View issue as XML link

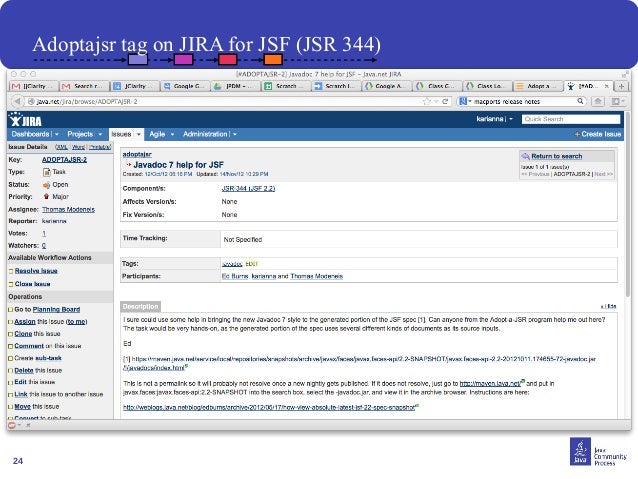click(x=62, y=147)
